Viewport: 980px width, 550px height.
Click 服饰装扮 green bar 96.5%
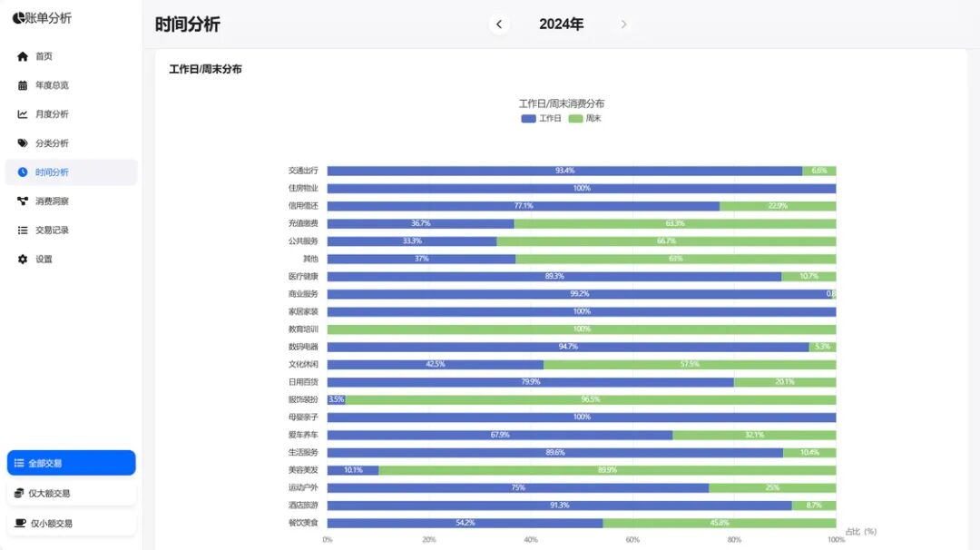tap(591, 399)
